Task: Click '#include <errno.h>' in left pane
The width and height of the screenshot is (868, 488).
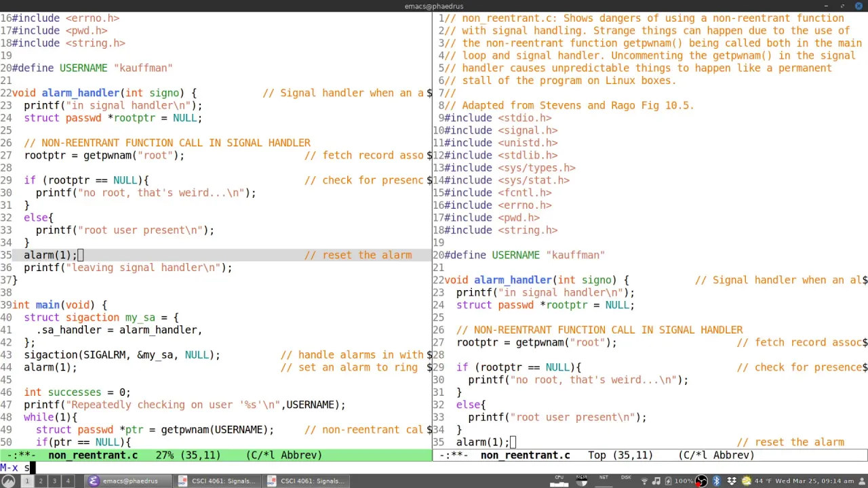Action: pyautogui.click(x=66, y=18)
